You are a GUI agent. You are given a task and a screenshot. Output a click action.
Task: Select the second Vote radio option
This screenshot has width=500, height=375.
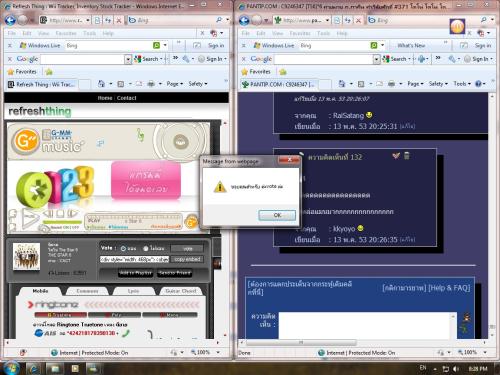pos(146,248)
